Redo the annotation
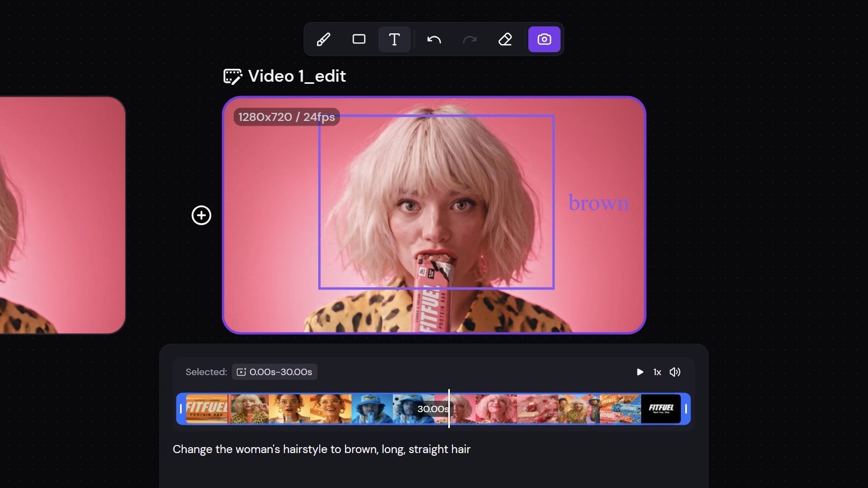Image resolution: width=868 pixels, height=488 pixels. pos(470,39)
